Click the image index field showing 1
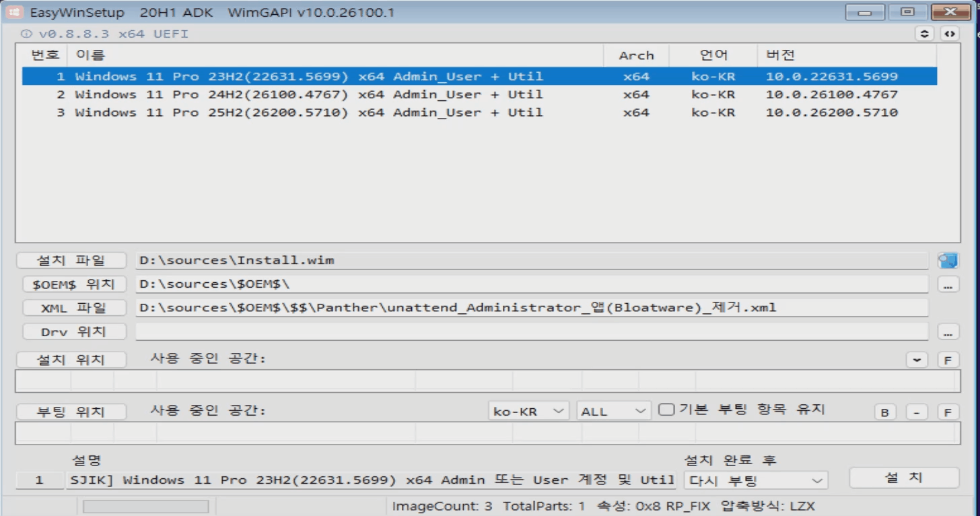Screen dimensions: 980x516 (x=39, y=480)
